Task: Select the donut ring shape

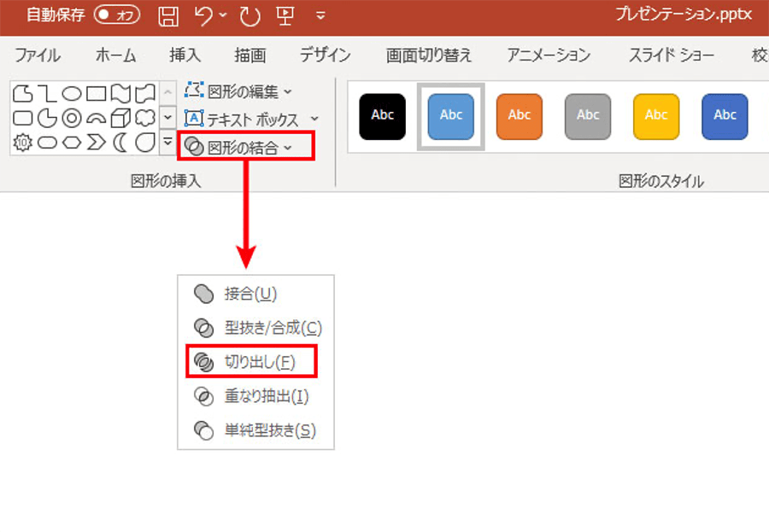Action: [72, 118]
